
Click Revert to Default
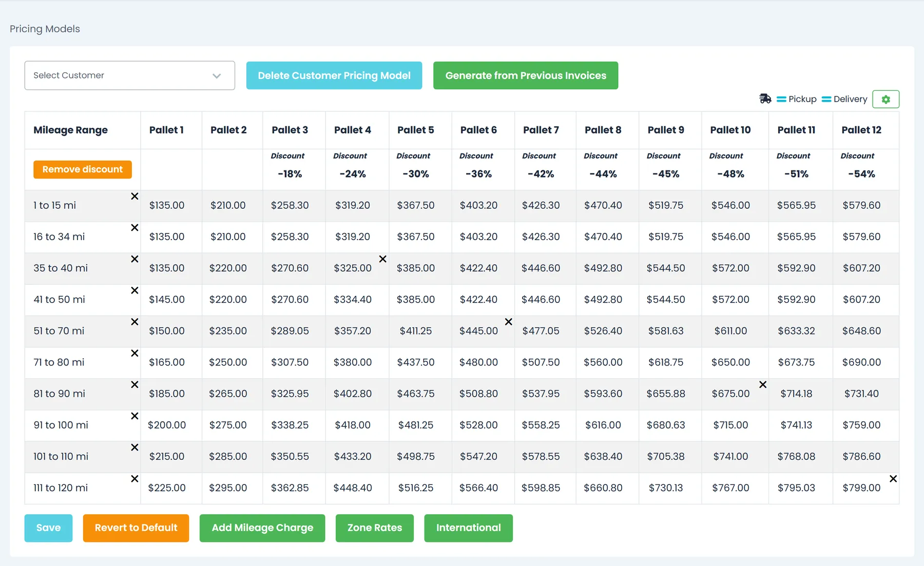(136, 528)
